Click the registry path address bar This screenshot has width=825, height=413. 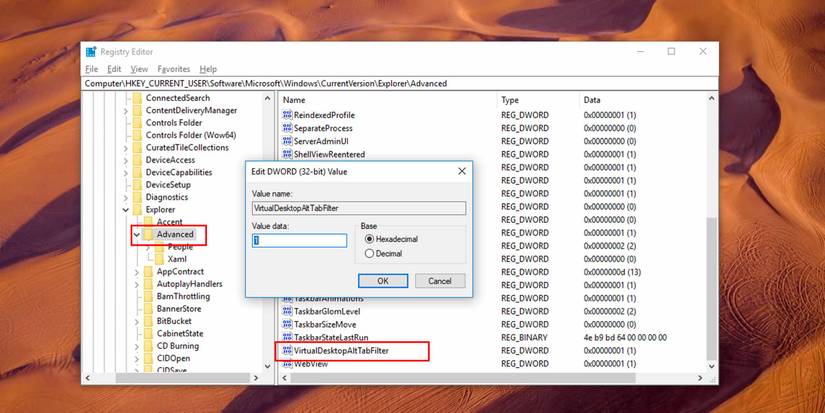click(400, 83)
